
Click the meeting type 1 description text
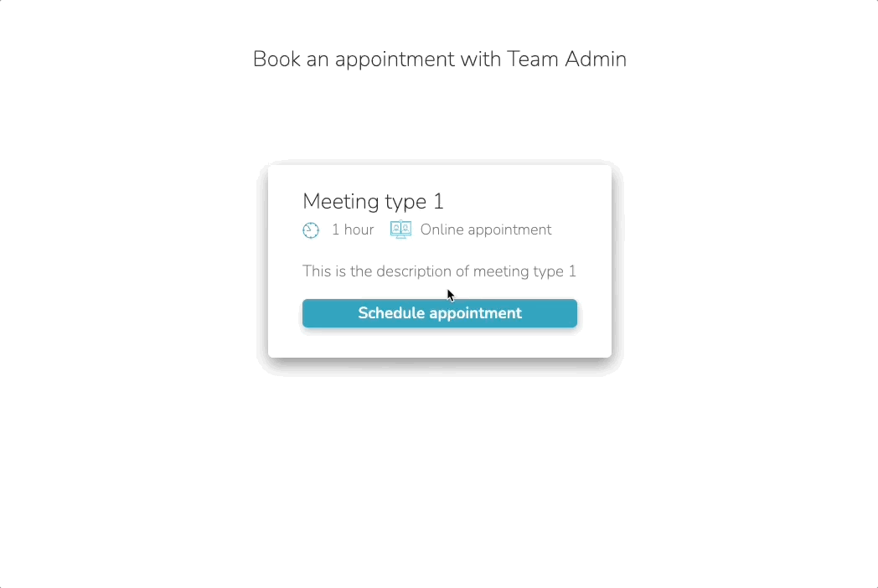[439, 271]
